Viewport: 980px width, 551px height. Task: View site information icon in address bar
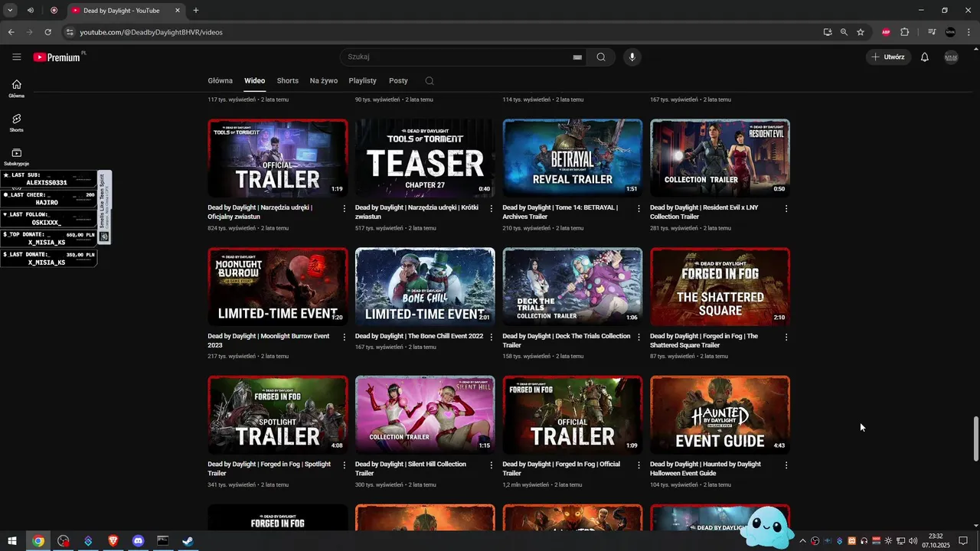(x=70, y=32)
